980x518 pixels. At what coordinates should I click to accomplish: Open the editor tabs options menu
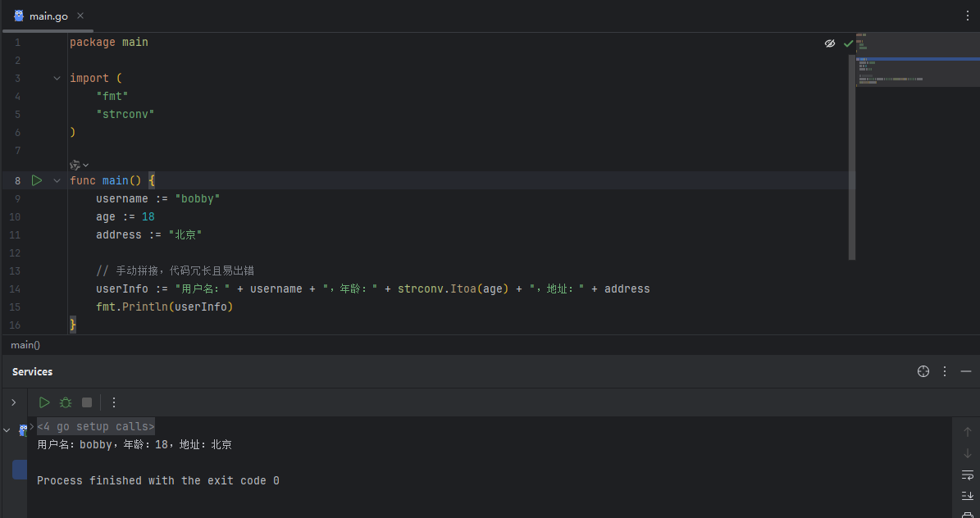point(967,16)
